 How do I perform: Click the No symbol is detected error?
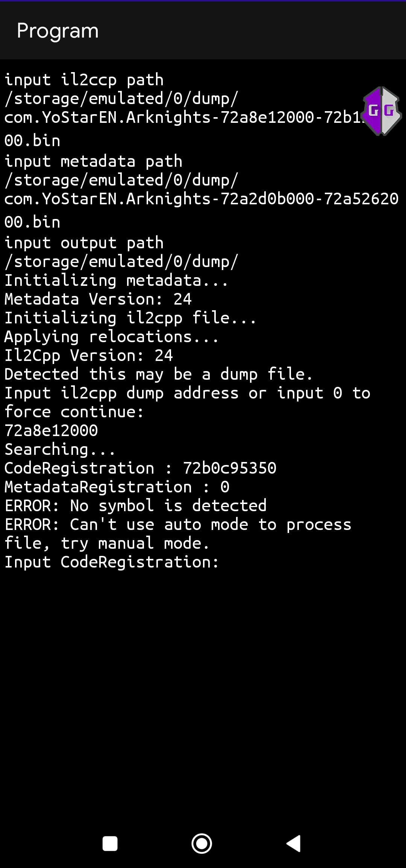coord(135,505)
